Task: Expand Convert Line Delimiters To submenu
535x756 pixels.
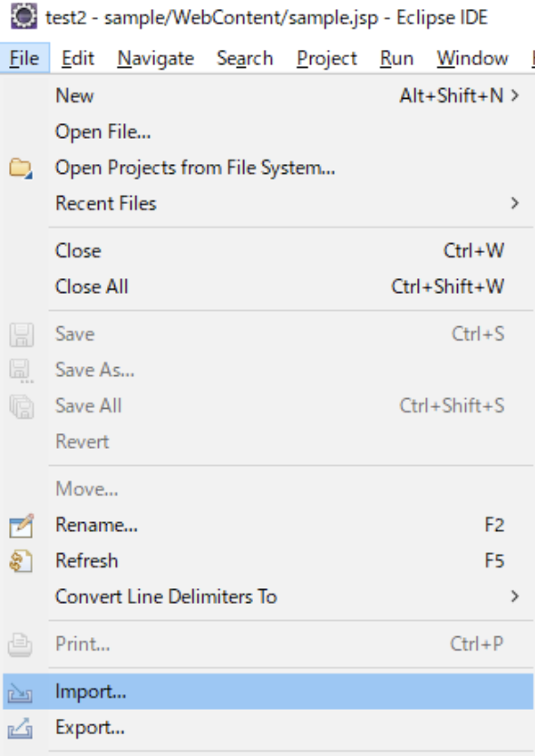Action: [x=515, y=596]
